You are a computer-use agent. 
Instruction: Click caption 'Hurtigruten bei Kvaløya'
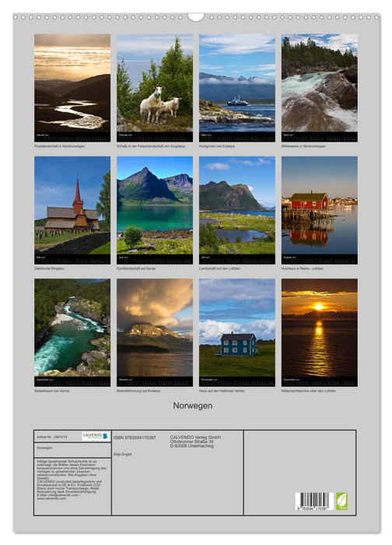click(217, 146)
